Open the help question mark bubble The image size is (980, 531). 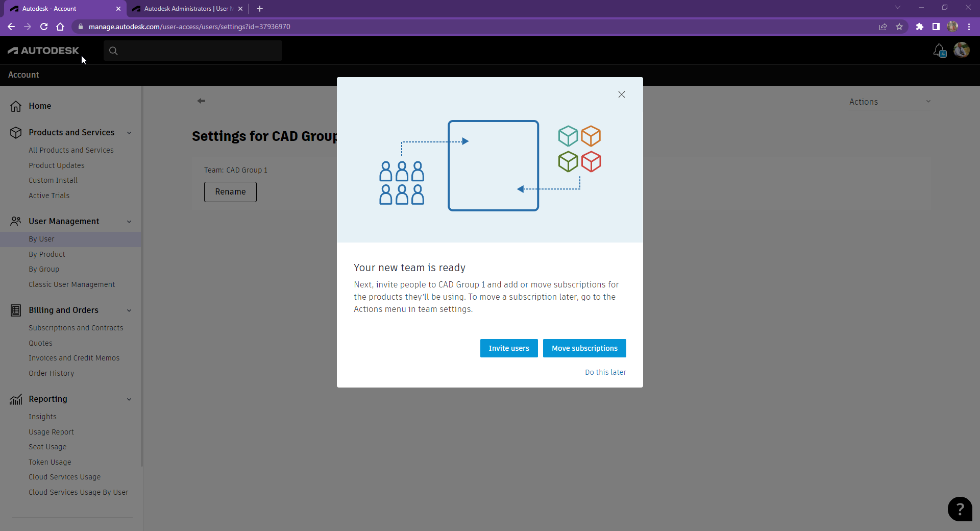pyautogui.click(x=960, y=509)
